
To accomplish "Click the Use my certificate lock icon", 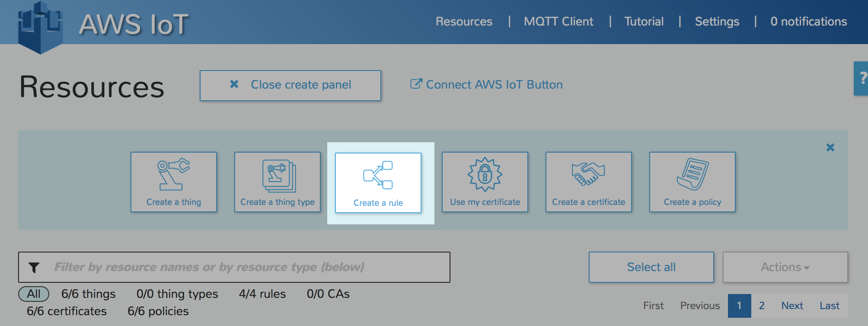I will click(485, 174).
